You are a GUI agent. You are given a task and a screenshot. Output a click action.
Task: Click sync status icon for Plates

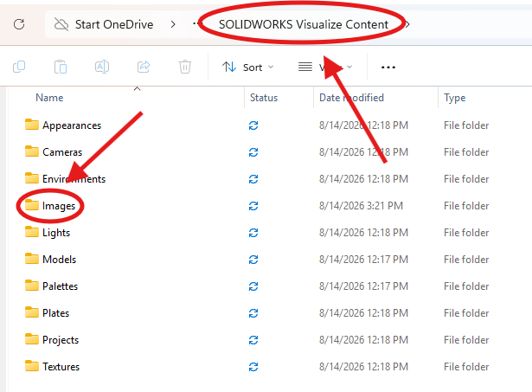point(253,313)
